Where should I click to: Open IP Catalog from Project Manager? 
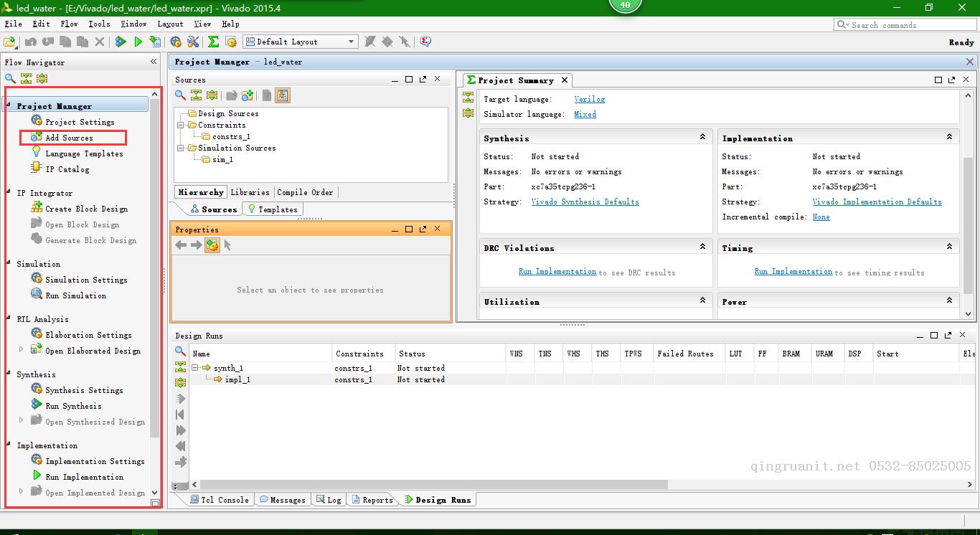coord(67,169)
